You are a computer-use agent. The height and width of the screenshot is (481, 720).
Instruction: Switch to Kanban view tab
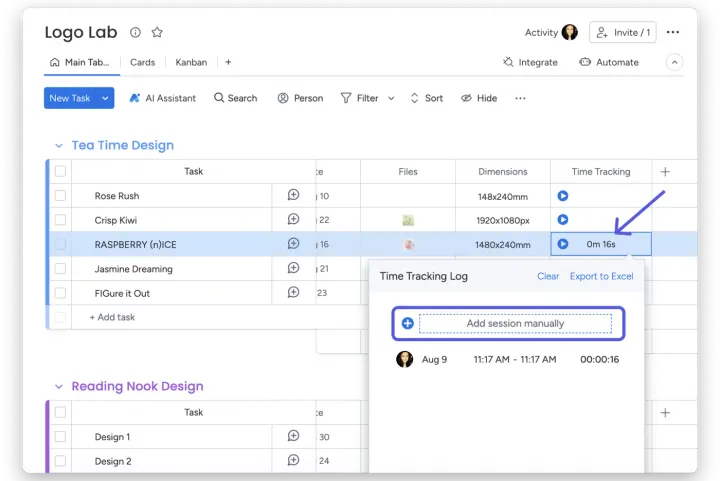tap(191, 62)
